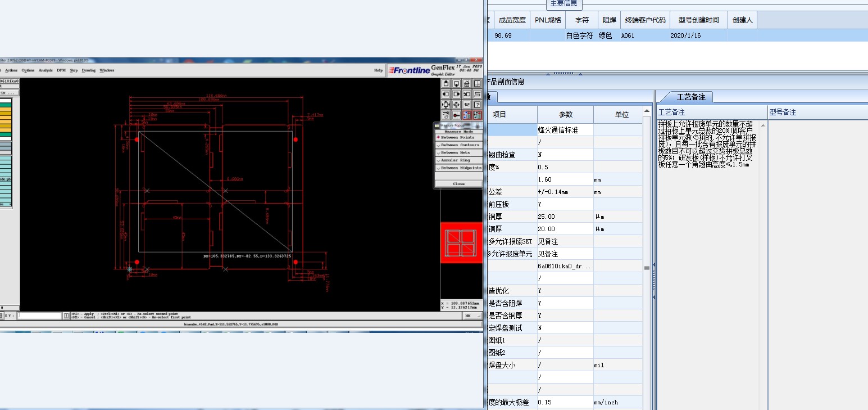
Task: Click the '12' numbered icon in toolbar
Action: pyautogui.click(x=467, y=105)
